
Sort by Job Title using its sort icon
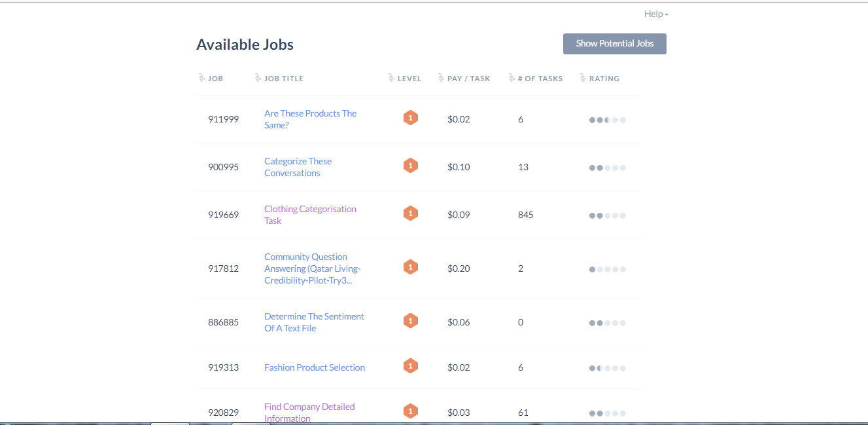coord(258,78)
